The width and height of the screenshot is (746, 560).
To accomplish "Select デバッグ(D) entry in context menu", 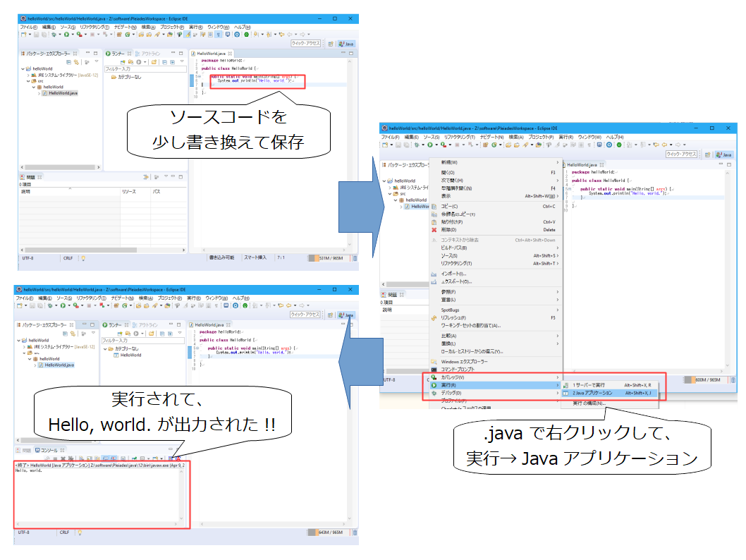I will pyautogui.click(x=495, y=393).
